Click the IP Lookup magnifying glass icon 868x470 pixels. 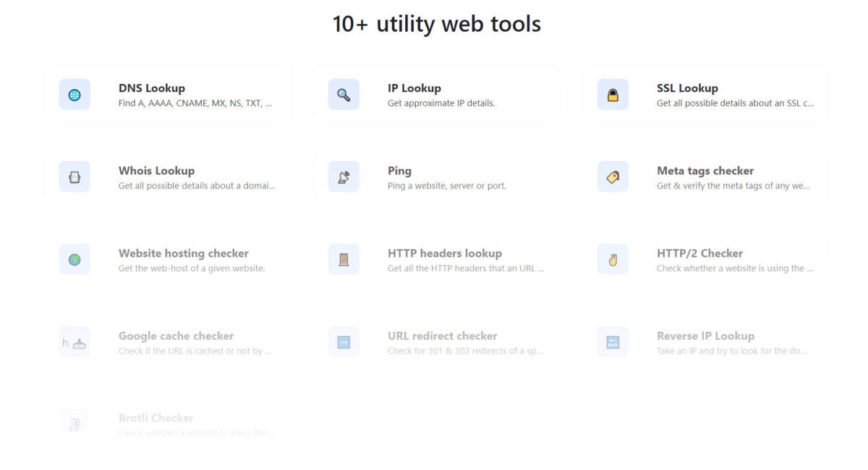coord(344,95)
